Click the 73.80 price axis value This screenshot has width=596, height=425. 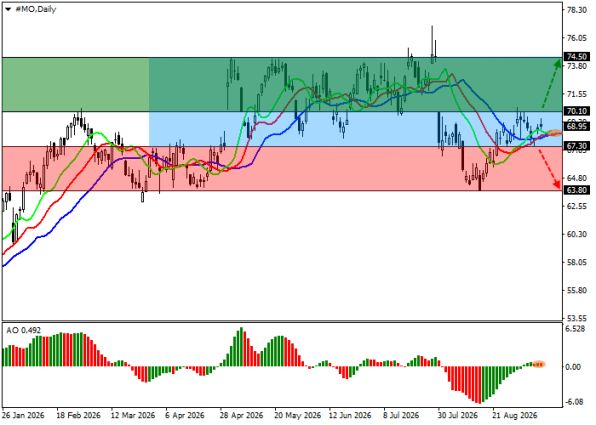[577, 66]
